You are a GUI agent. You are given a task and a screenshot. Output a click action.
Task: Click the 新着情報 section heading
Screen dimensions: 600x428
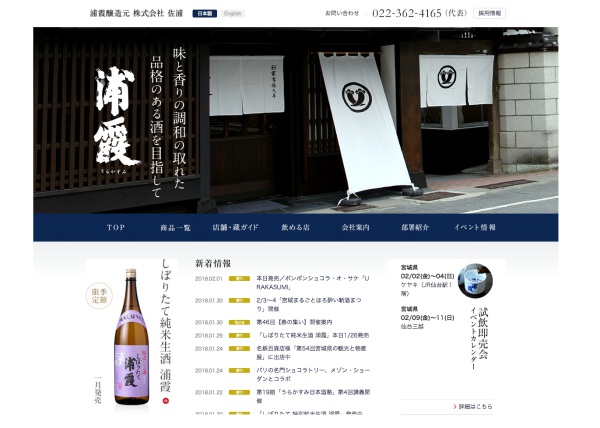click(x=213, y=264)
